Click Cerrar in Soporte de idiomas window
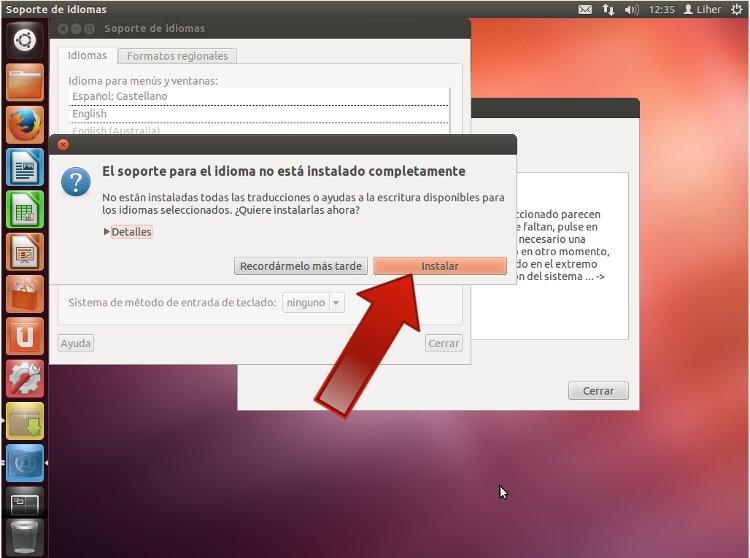Image resolution: width=750 pixels, height=558 pixels. 443,343
